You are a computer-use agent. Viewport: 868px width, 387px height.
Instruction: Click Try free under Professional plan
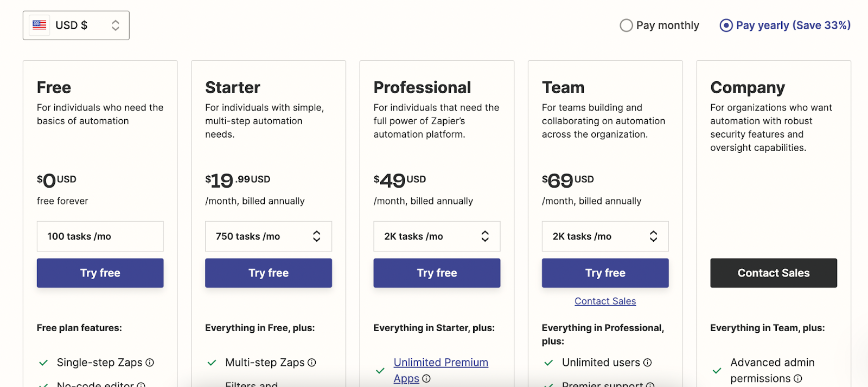[x=437, y=273]
